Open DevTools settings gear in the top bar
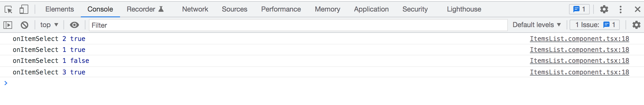This screenshot has width=644, height=105. coord(604,9)
